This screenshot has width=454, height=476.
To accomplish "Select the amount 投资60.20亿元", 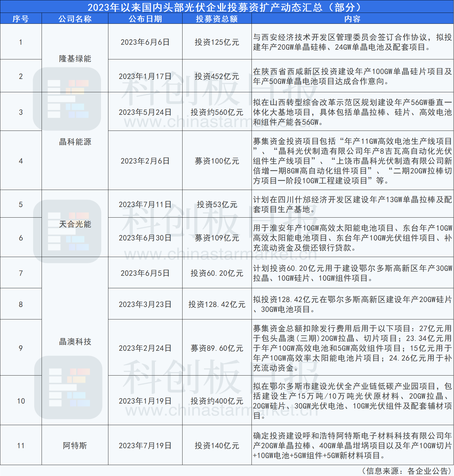I will click(x=217, y=273).
